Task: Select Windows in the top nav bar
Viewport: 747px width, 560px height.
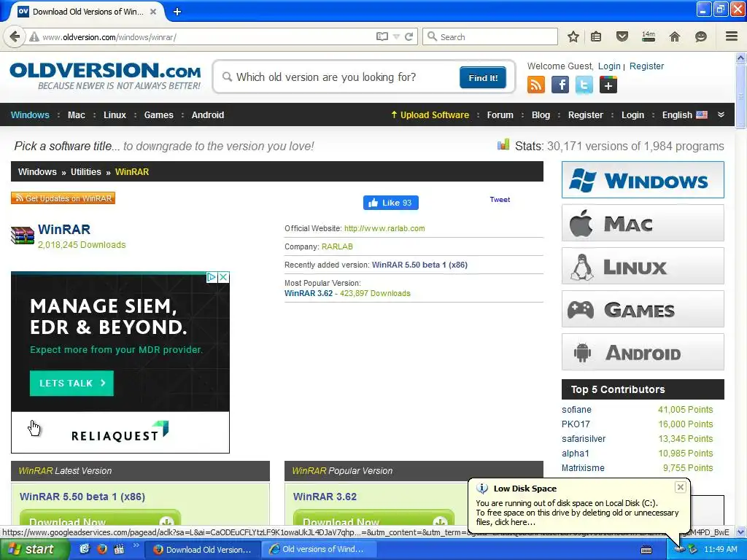Action: 30,114
